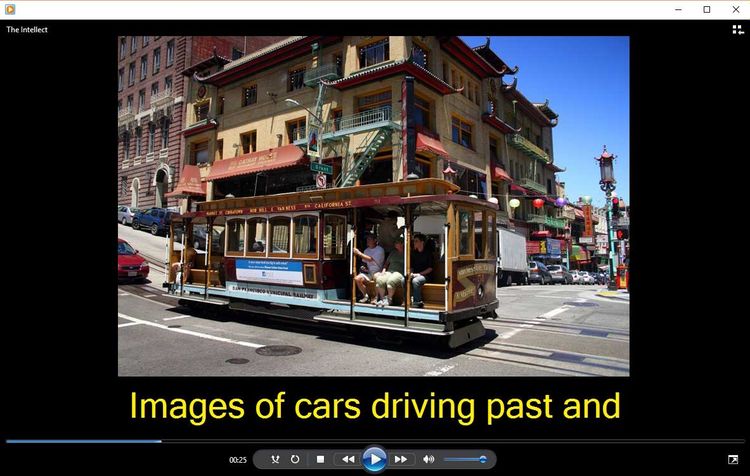Viewport: 750px width, 476px height.
Task: Click "The Intellect" media title
Action: [x=27, y=30]
